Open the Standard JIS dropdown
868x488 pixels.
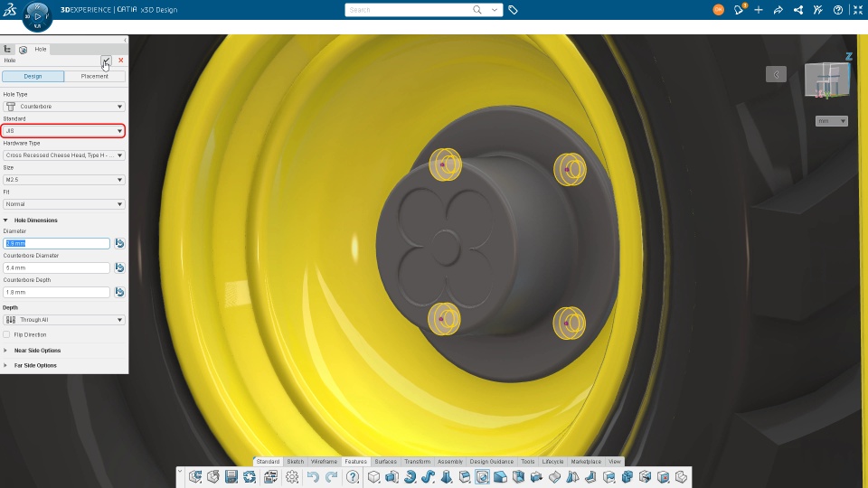(63, 130)
